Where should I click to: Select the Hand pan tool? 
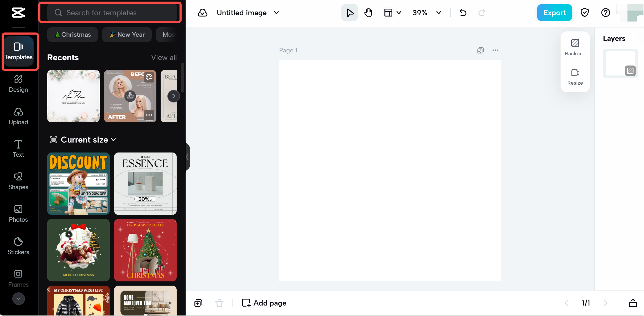click(368, 12)
